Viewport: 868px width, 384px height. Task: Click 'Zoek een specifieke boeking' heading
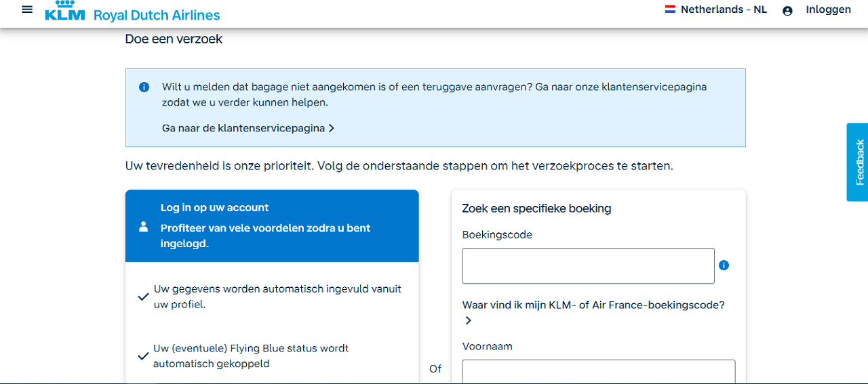pyautogui.click(x=536, y=209)
